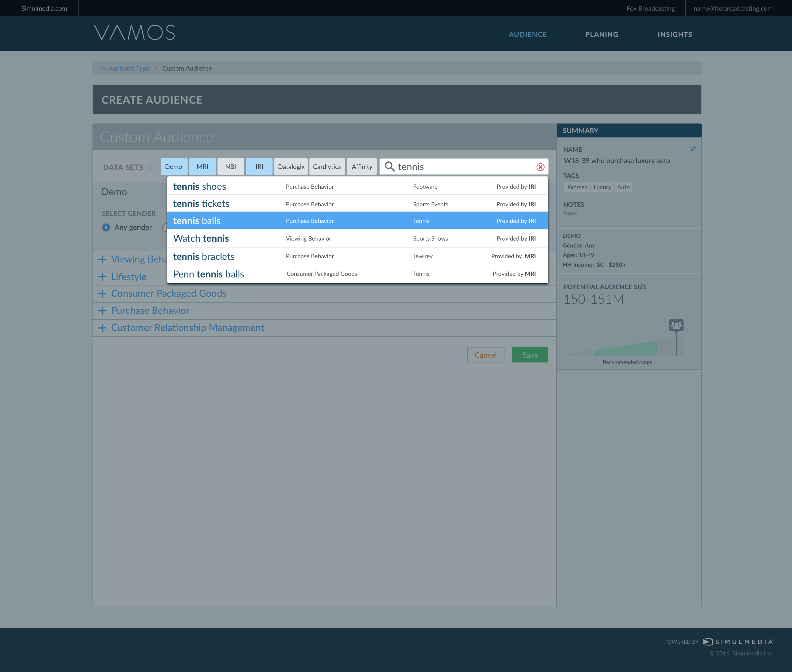The height and width of the screenshot is (672, 792).
Task: Click the Custom Audience breadcrumb text
Action: pos(187,68)
